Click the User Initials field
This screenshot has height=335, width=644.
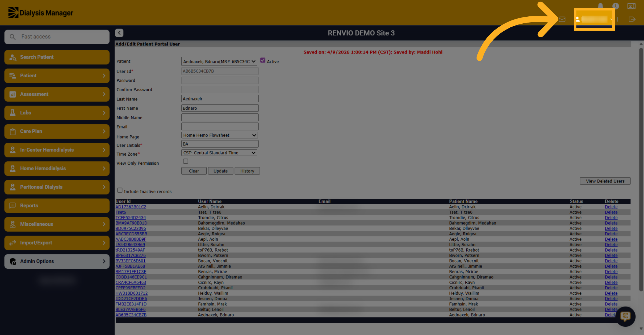click(x=220, y=144)
